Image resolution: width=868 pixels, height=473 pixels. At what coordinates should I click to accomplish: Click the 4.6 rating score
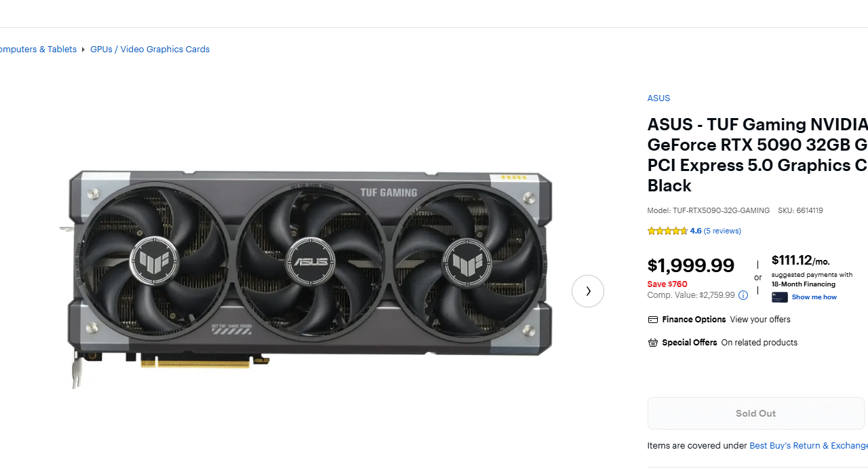696,231
